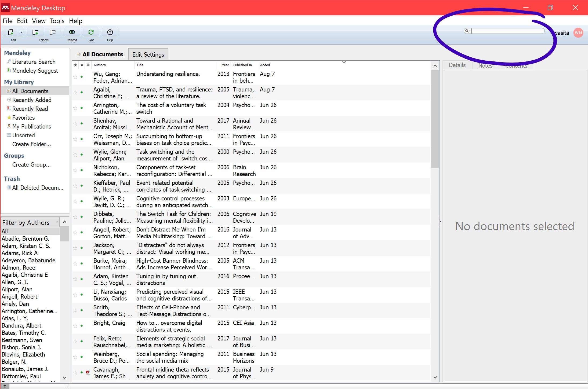Click the sort chevron above the document list
The height and width of the screenshot is (389, 588).
click(x=344, y=62)
